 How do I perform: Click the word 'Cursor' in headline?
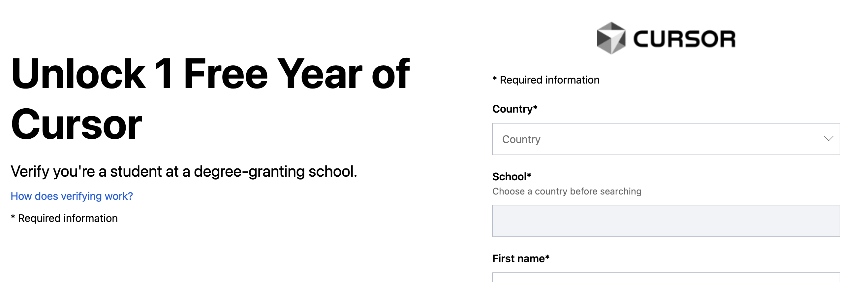coord(77,124)
